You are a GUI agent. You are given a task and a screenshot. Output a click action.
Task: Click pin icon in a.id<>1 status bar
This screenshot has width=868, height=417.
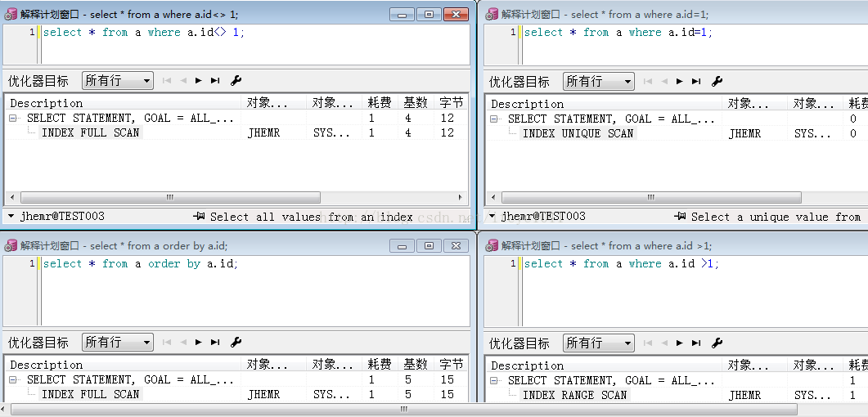pos(199,216)
